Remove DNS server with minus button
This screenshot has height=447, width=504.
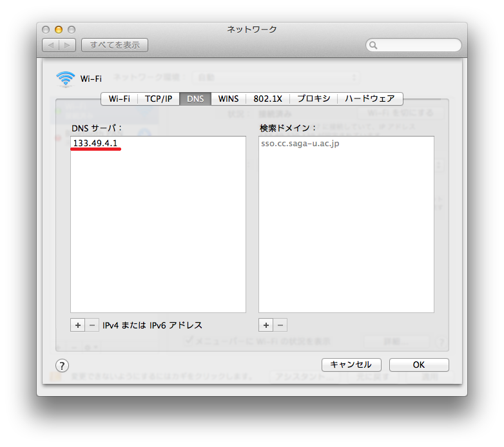[x=92, y=325]
